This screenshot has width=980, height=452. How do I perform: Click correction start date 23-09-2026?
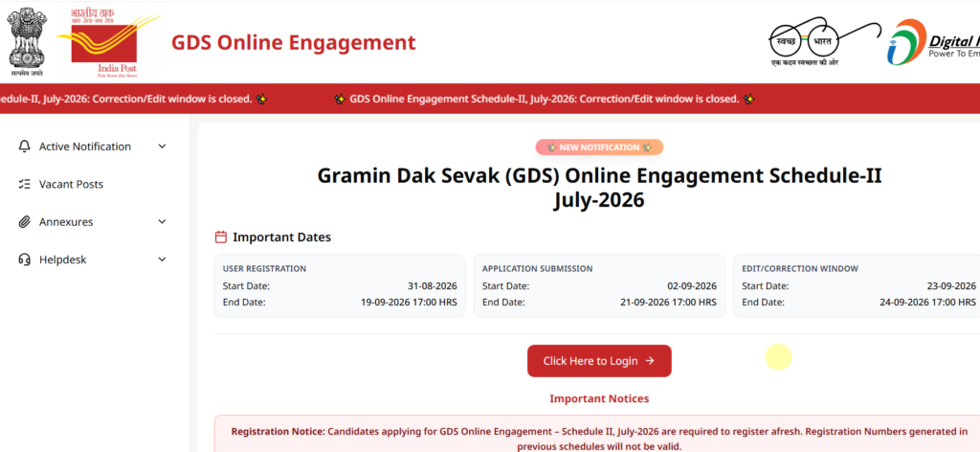[951, 286]
